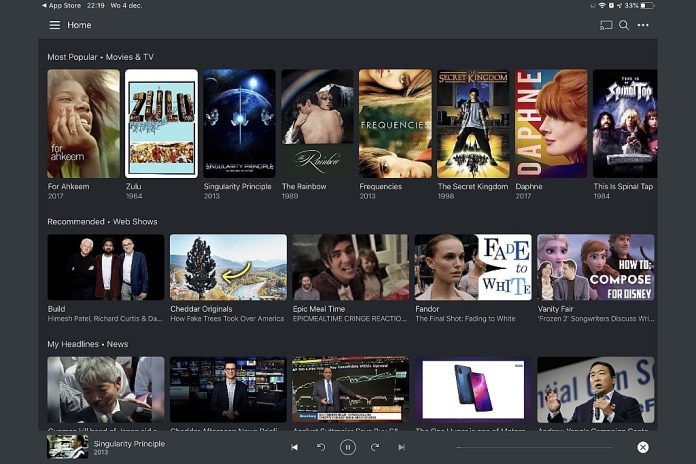Image resolution: width=696 pixels, height=464 pixels.
Task: Skip to previous track in player bar
Action: pyautogui.click(x=294, y=447)
